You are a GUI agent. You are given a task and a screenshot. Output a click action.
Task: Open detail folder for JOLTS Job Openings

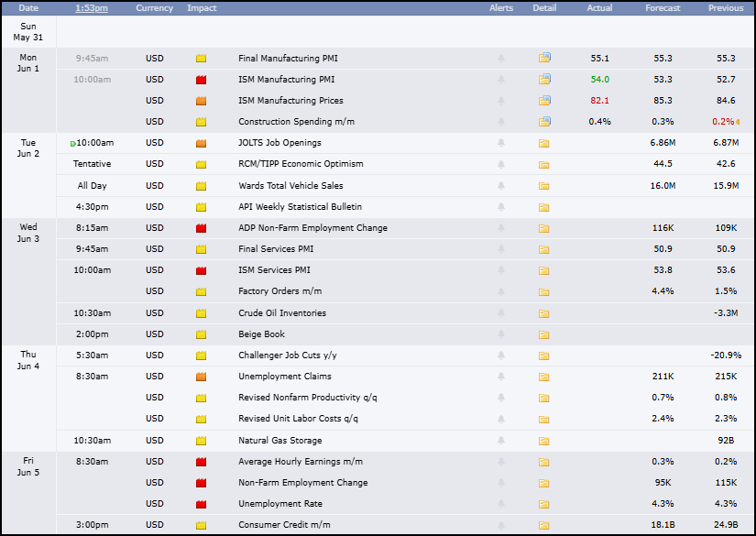point(543,143)
